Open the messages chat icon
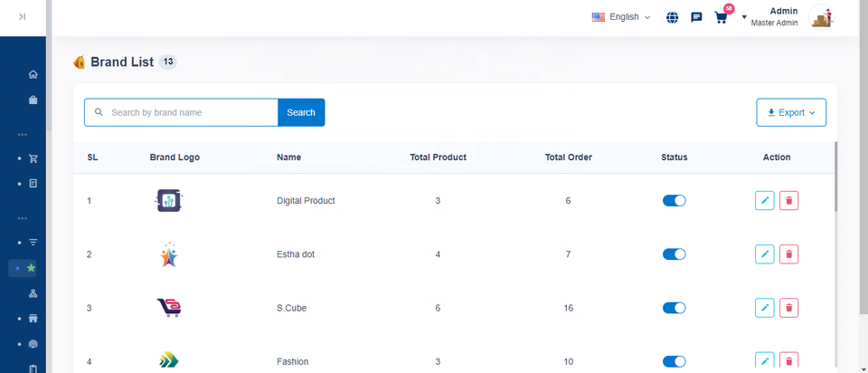The width and height of the screenshot is (868, 373). (x=696, y=17)
